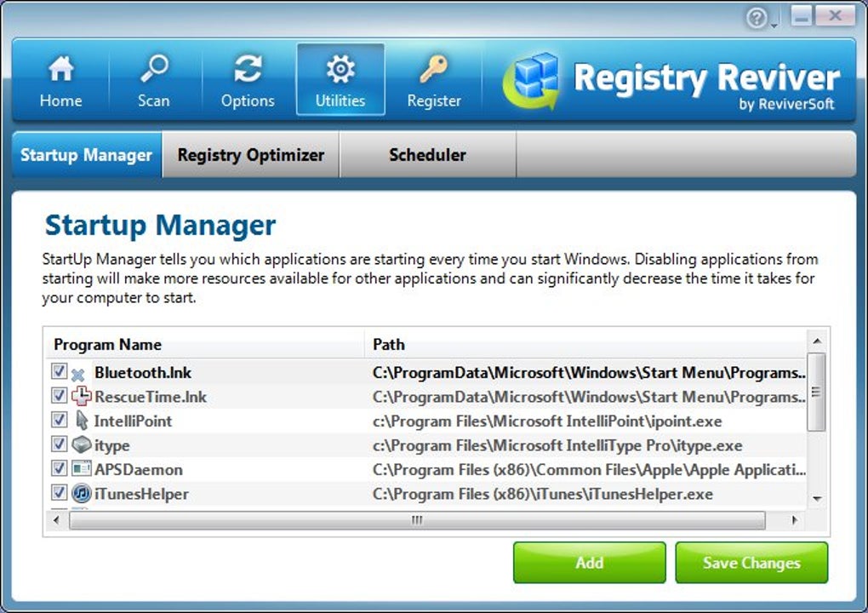Image resolution: width=868 pixels, height=613 pixels.
Task: Select the Bluetooth.lnk program name
Action: pyautogui.click(x=143, y=373)
